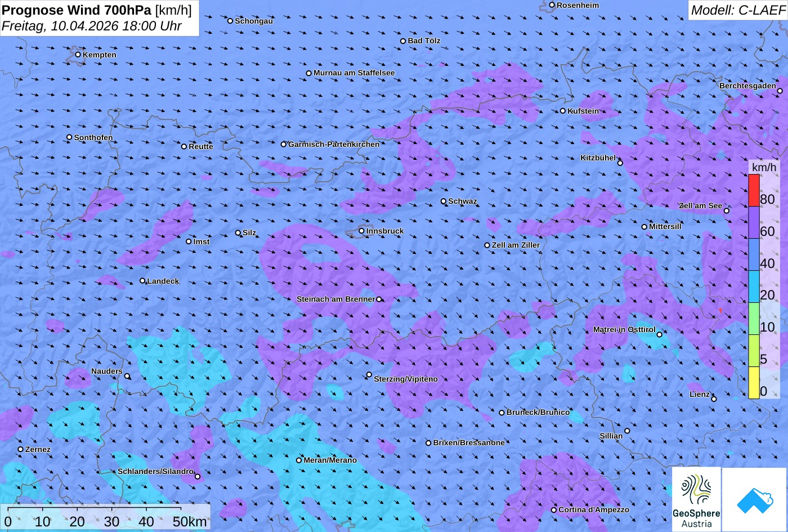Select the Cortina d'Ampezzo label
Viewport: 788px width, 532px height.
pos(594,509)
